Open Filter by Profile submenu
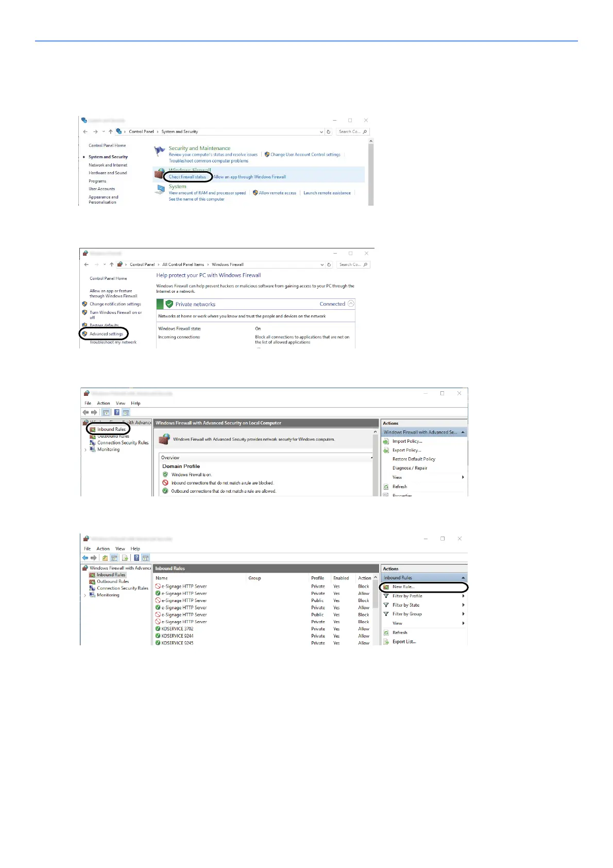 pos(423,596)
